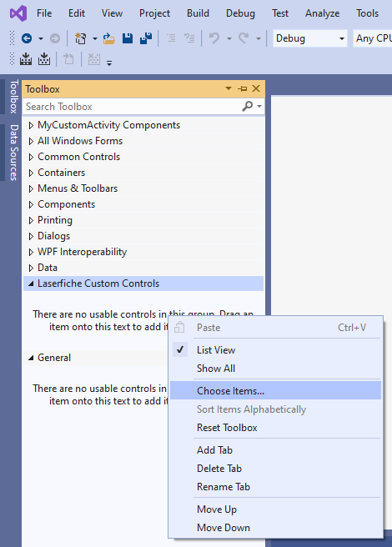Open the Debug configuration dropdown
Image resolution: width=392 pixels, height=547 pixels.
[x=310, y=38]
